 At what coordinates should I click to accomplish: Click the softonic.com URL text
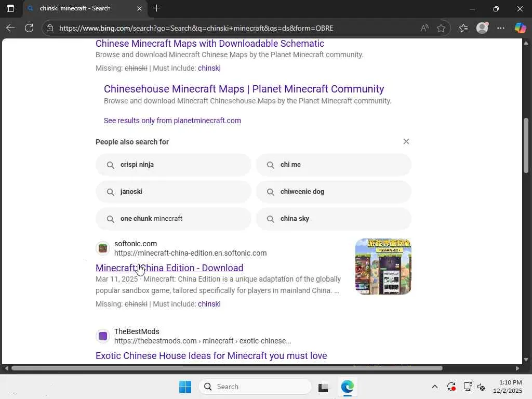click(190, 253)
